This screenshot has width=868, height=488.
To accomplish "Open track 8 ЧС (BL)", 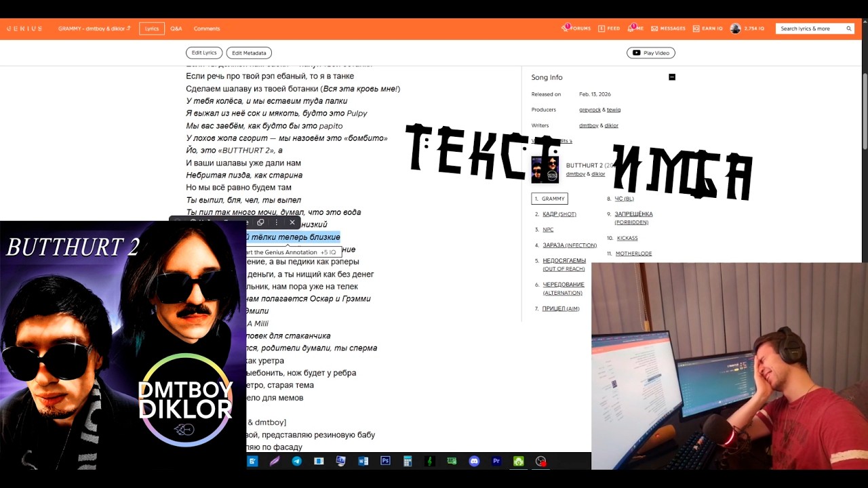I will [x=624, y=199].
